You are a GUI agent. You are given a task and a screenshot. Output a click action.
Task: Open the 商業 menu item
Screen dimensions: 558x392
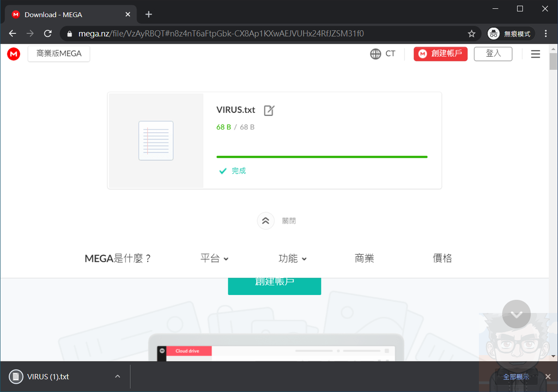point(365,258)
